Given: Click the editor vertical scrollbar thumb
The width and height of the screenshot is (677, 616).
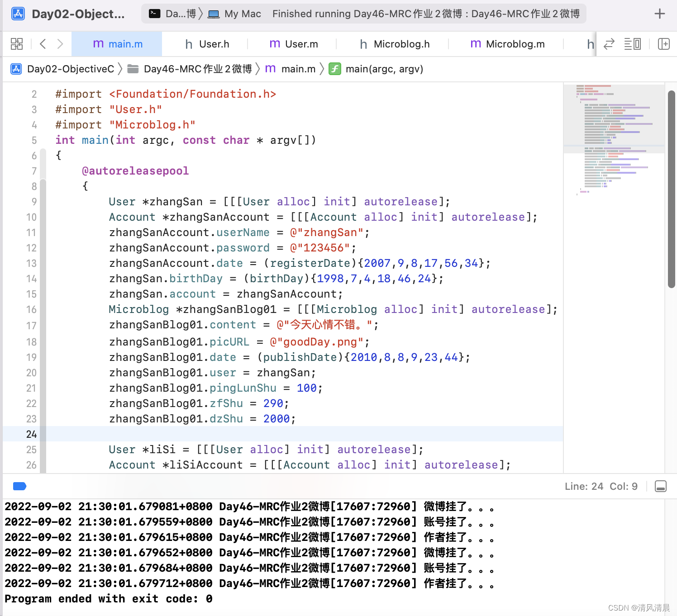Looking at the screenshot, I should click(x=671, y=189).
